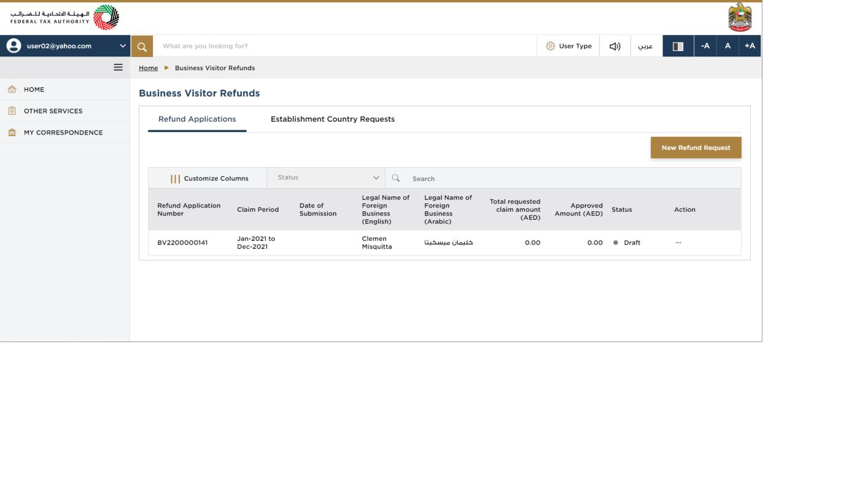Open the User Type settings
The height and width of the screenshot is (492, 868).
pyautogui.click(x=568, y=46)
